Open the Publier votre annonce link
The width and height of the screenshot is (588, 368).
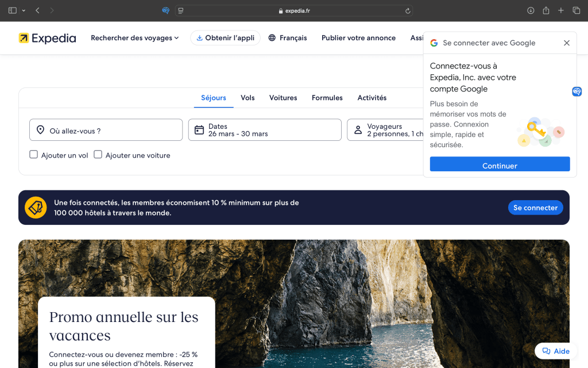358,38
